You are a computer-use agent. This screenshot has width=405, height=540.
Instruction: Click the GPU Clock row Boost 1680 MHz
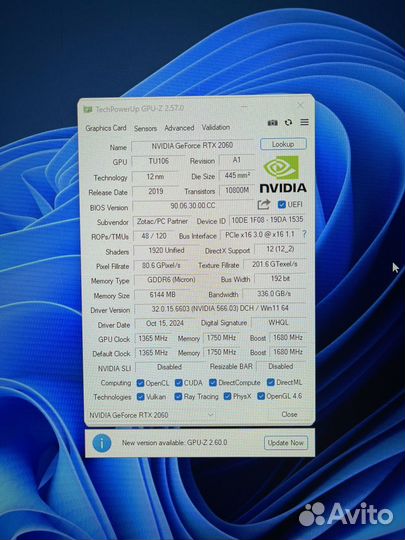pos(288,338)
